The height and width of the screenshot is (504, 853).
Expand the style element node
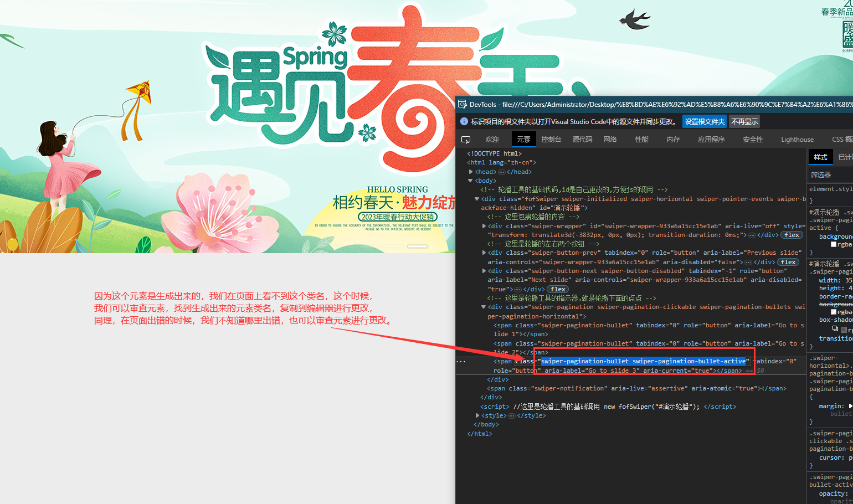pyautogui.click(x=478, y=415)
